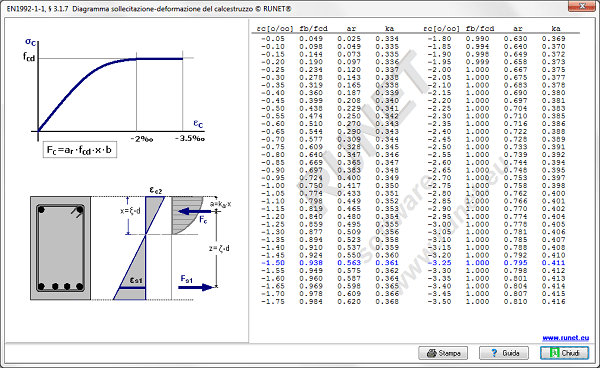The image size is (600, 368).
Task: Select the highlighted -3.25 strain cell
Action: coord(439,263)
